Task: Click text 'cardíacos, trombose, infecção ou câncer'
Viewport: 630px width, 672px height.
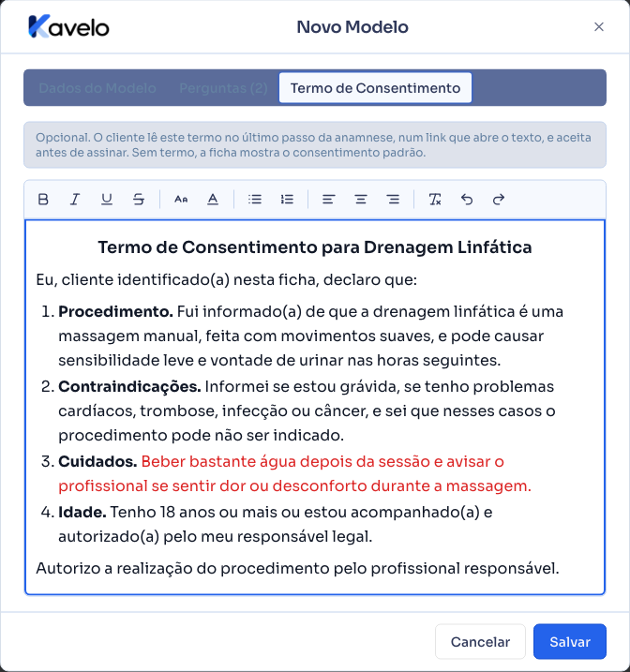Action: pos(214,411)
